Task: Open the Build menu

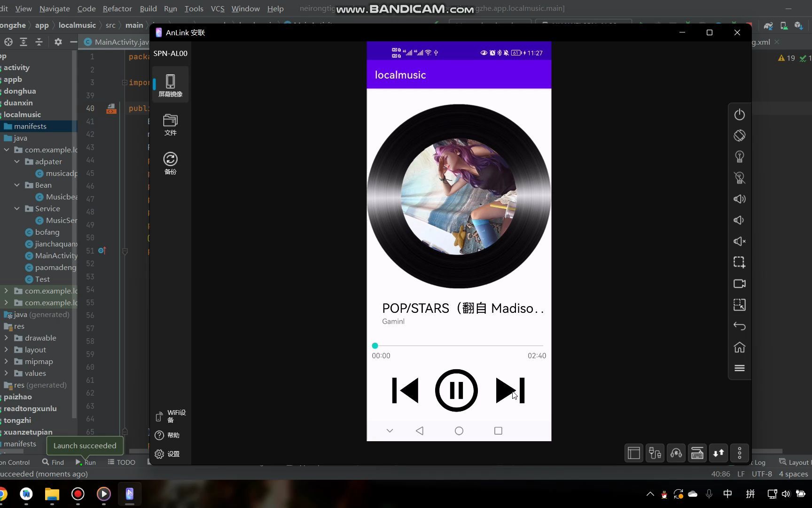Action: pos(148,8)
